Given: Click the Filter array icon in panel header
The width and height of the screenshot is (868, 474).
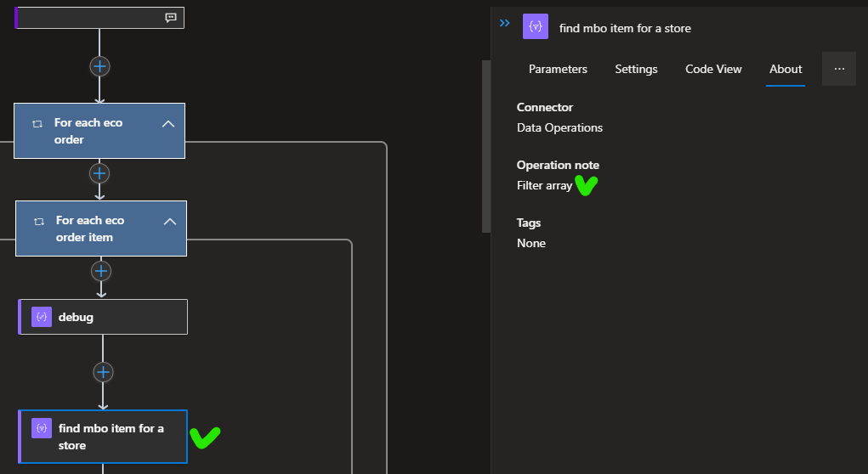Looking at the screenshot, I should [536, 26].
